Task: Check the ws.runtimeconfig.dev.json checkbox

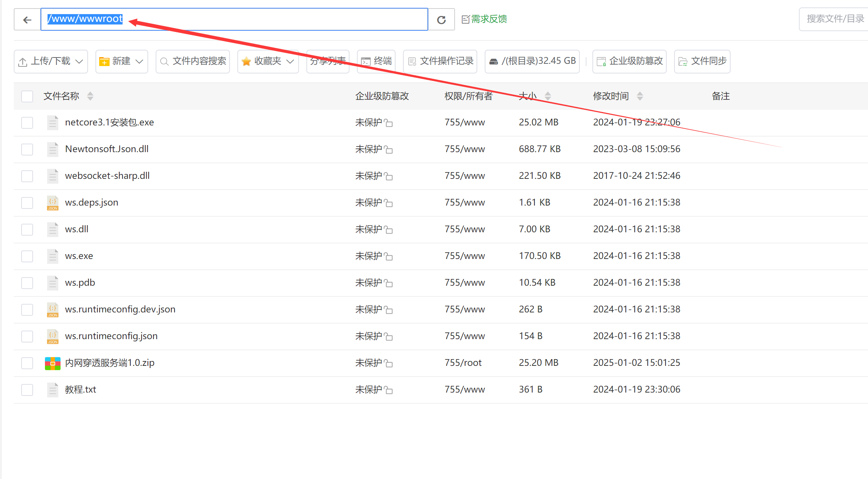Action: (x=27, y=310)
